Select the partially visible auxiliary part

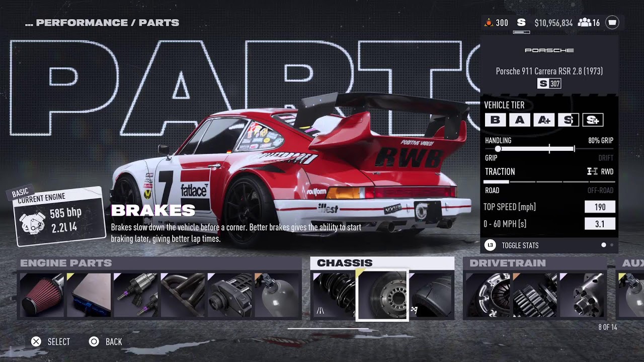[631, 295]
